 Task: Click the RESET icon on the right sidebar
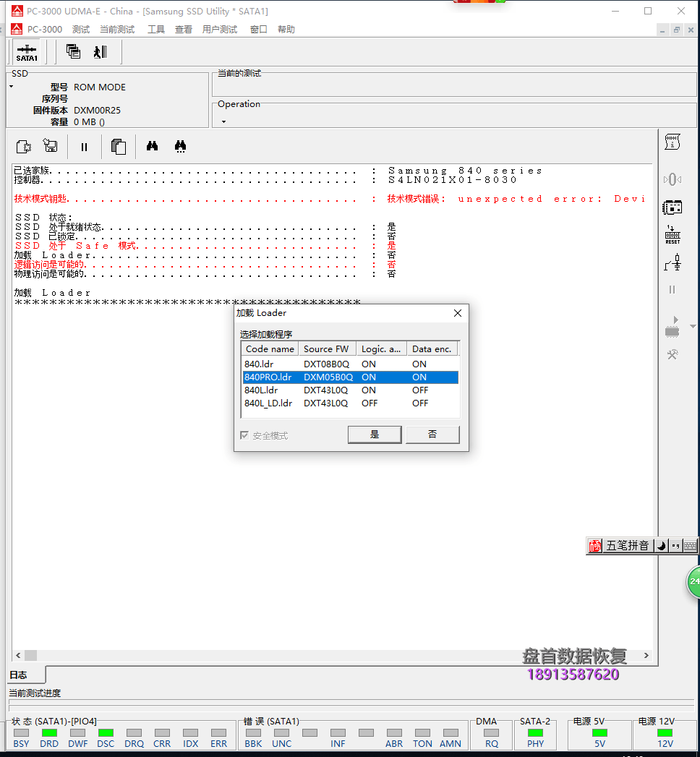(x=672, y=235)
